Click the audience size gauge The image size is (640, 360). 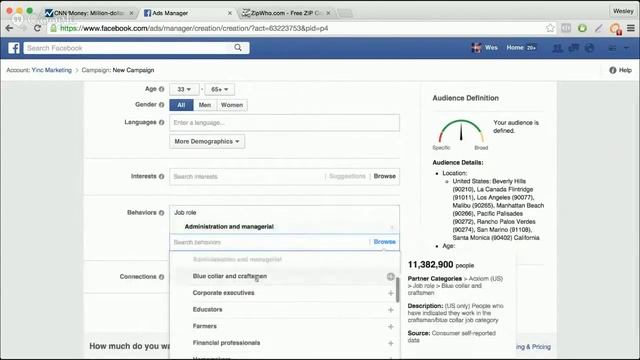(461, 131)
